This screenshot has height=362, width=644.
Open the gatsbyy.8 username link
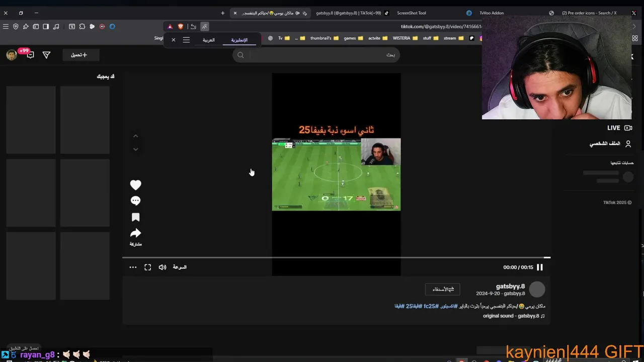510,286
